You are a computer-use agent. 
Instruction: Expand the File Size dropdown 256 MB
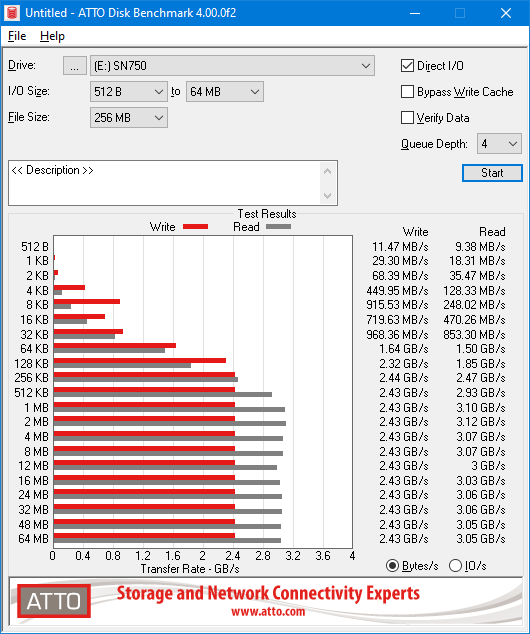pos(129,118)
